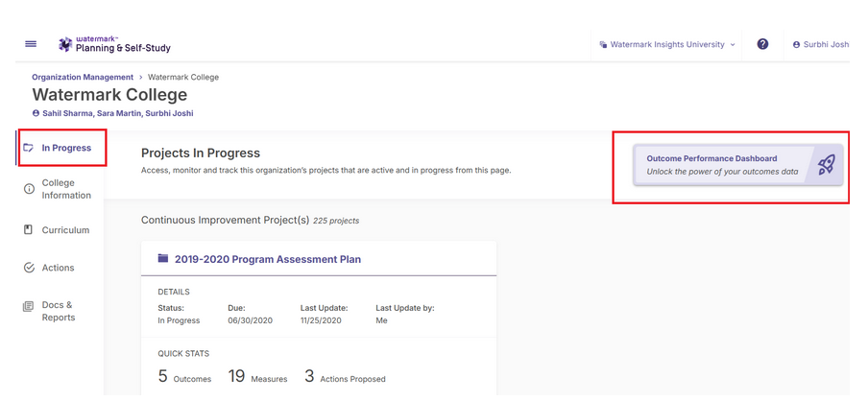This screenshot has height=401, width=868.
Task: Click the In Progress folder icon in sidebar
Action: point(29,148)
